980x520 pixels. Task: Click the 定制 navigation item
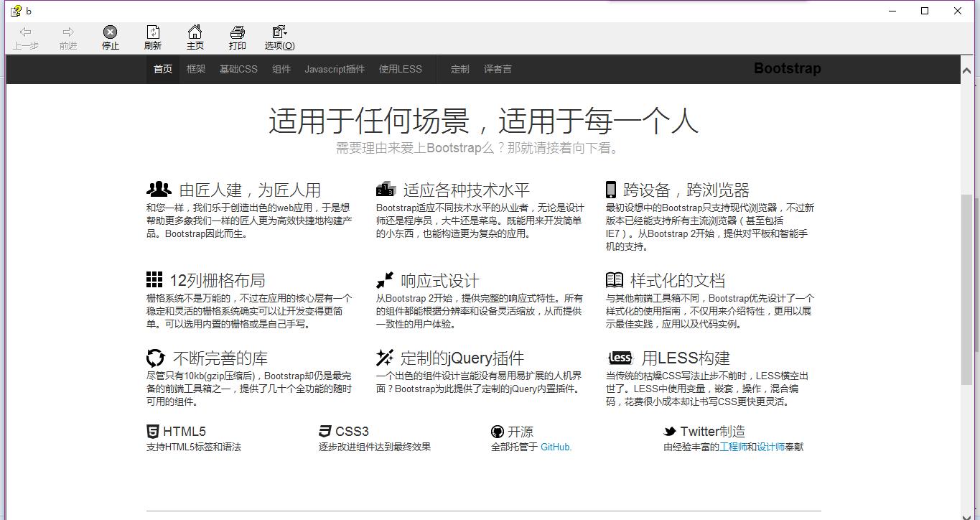click(x=459, y=69)
